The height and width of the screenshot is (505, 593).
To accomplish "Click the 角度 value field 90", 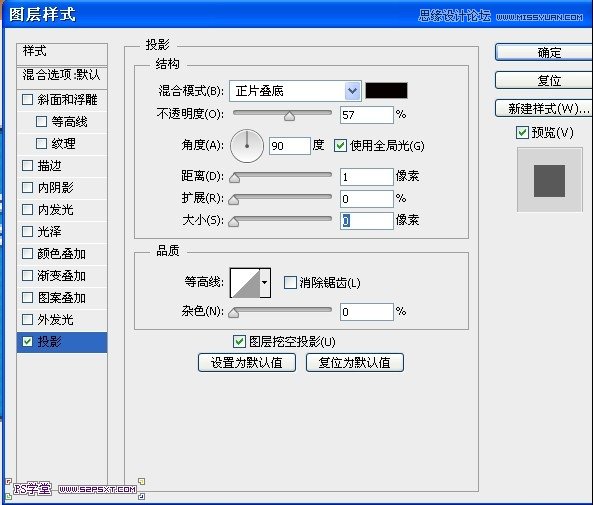I will click(x=290, y=146).
